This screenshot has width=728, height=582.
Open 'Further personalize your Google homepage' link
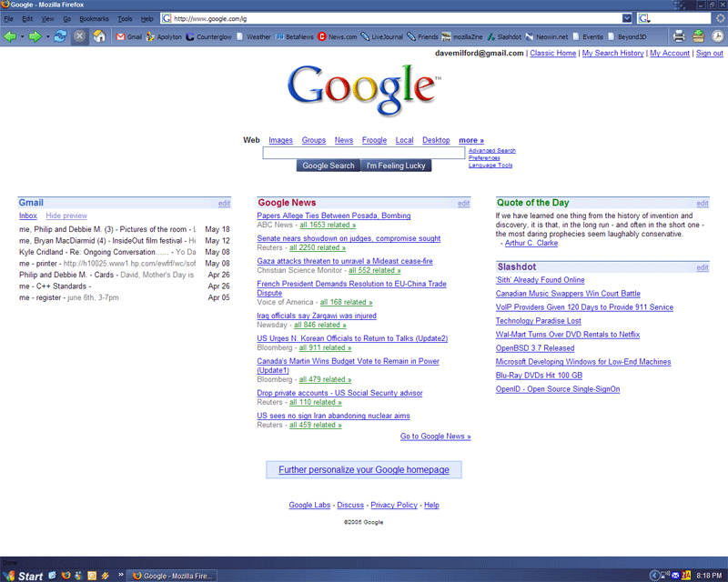(x=364, y=469)
